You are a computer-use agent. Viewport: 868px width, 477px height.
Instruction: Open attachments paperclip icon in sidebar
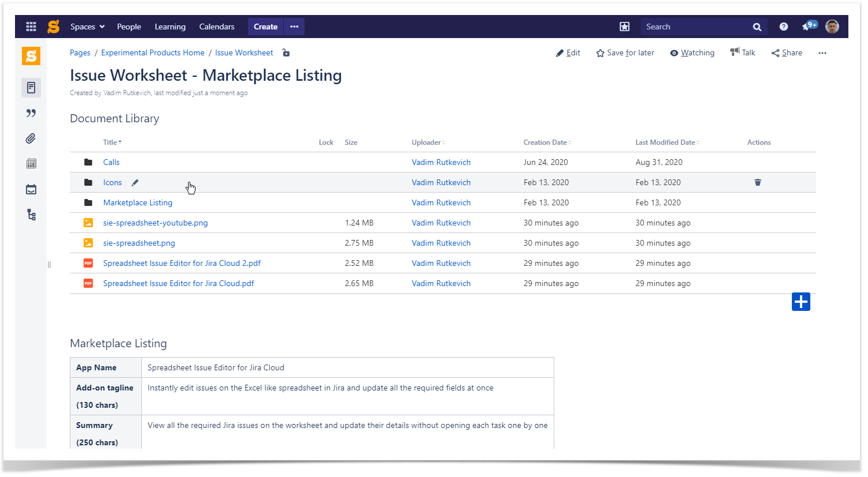coord(31,138)
